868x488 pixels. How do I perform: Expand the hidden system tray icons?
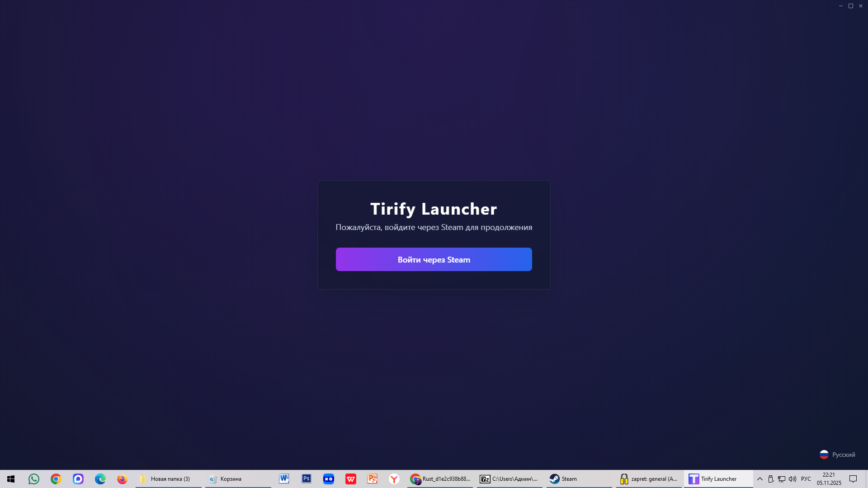(x=759, y=479)
